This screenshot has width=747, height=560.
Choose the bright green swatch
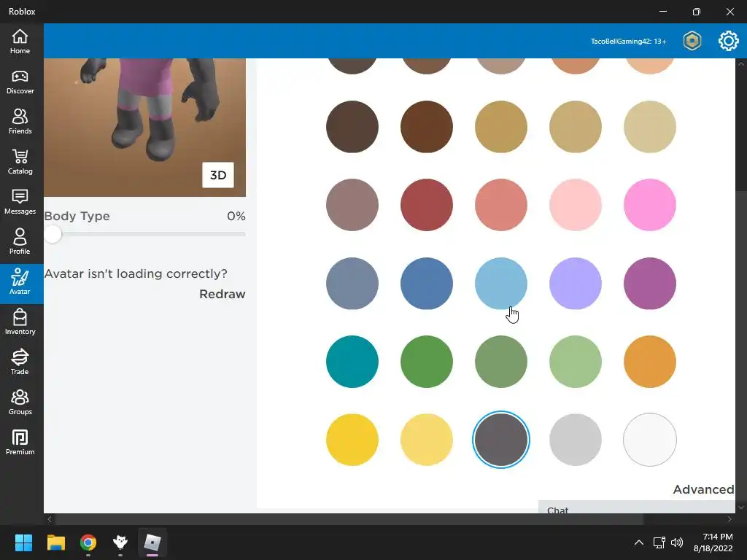[426, 362]
